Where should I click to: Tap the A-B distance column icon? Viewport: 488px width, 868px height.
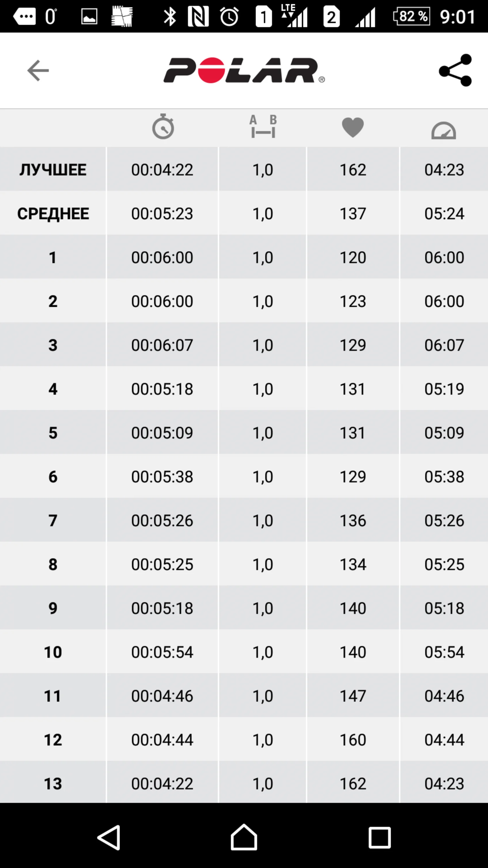(263, 127)
